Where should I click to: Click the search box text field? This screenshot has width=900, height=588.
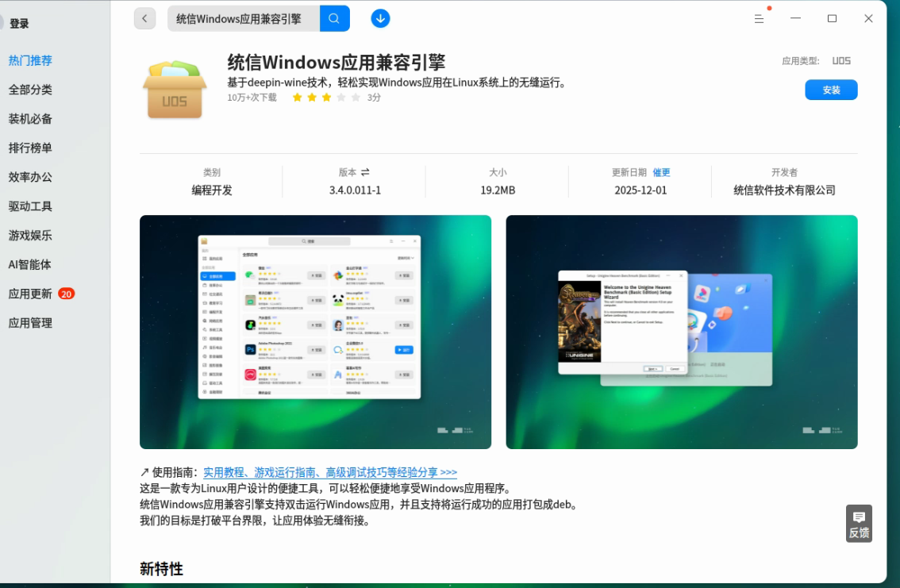[244, 18]
